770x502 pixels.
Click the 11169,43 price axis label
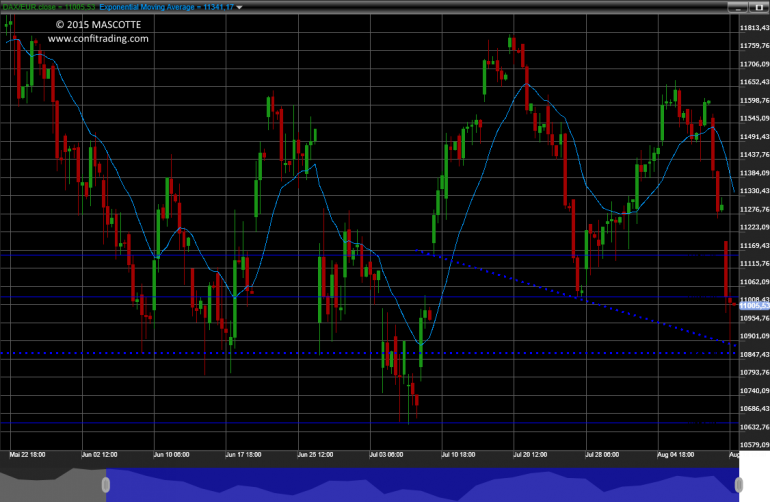(x=754, y=246)
